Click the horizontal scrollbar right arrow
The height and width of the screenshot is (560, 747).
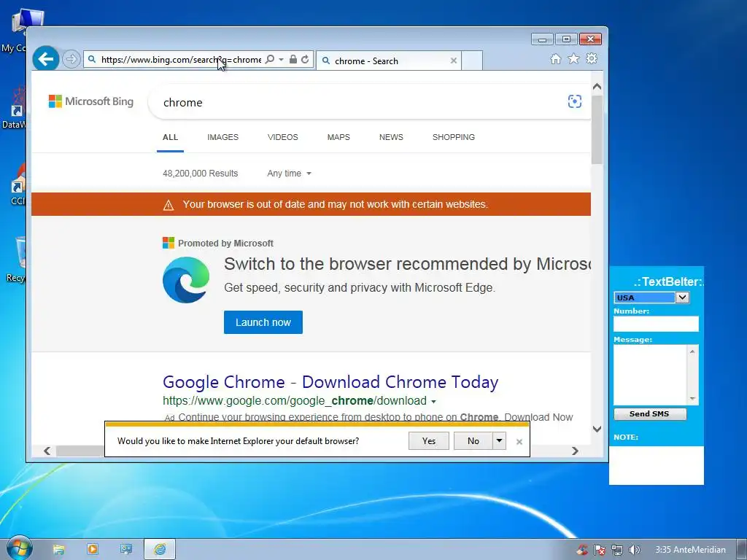pos(575,451)
